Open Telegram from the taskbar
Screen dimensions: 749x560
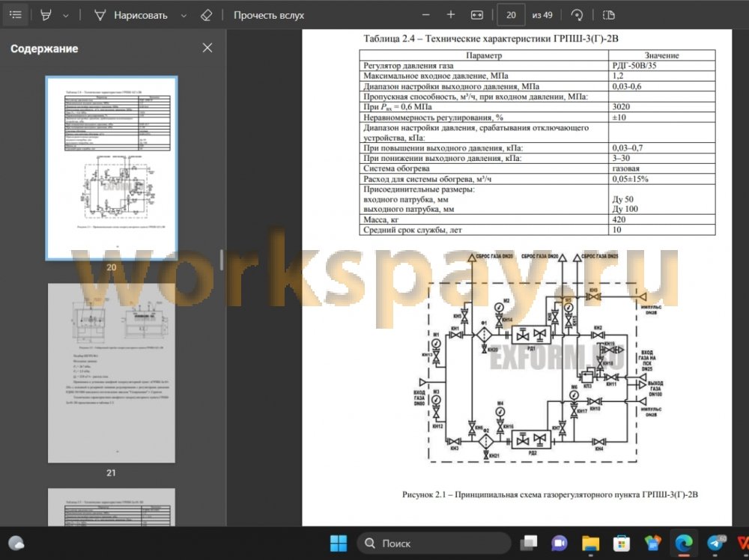[x=715, y=544]
